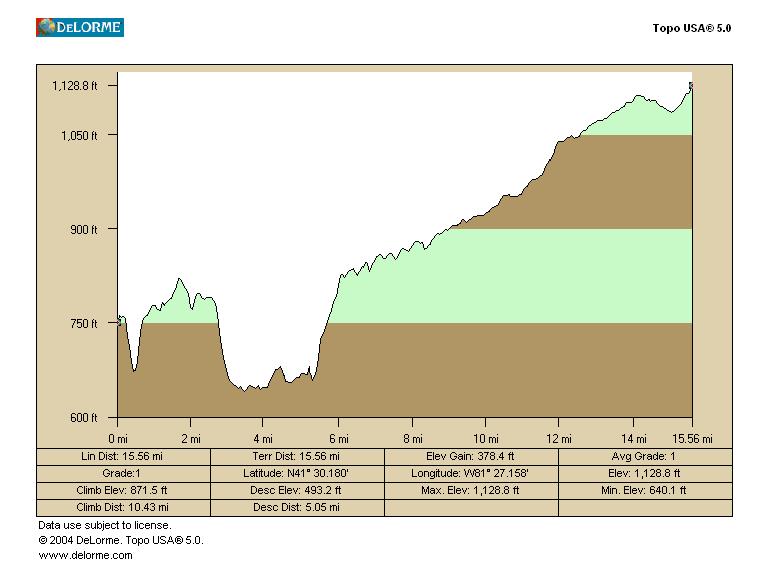Image resolution: width=768 pixels, height=572 pixels.
Task: Select the Max. Elev: 1,128.8 ft cell
Action: [x=471, y=490]
